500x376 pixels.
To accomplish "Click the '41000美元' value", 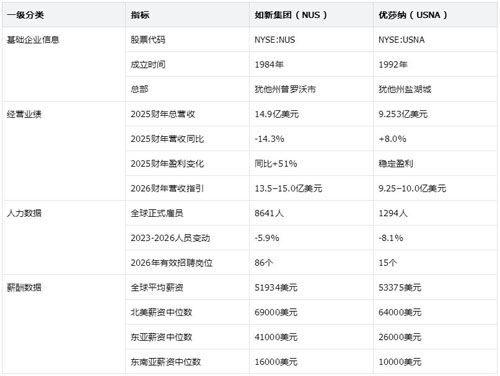I will pos(276,337).
